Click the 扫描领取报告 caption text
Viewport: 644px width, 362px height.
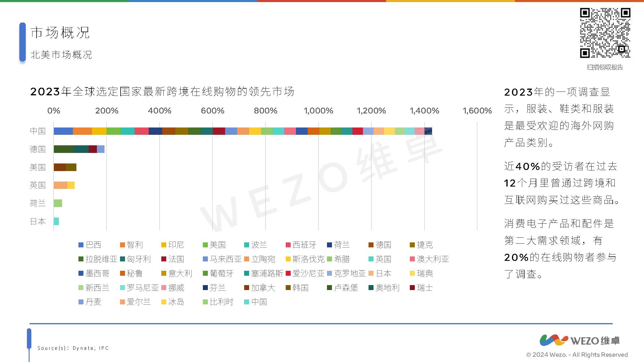coord(605,67)
